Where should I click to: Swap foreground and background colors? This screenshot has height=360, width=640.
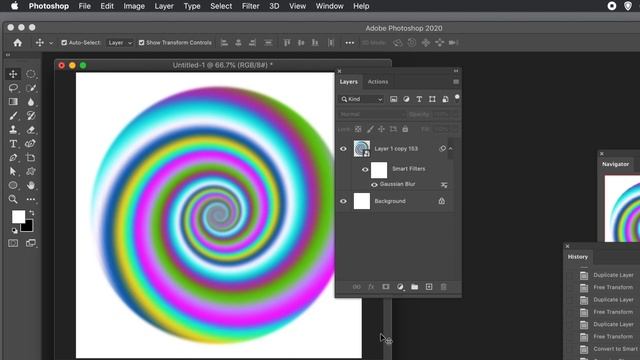click(x=32, y=213)
